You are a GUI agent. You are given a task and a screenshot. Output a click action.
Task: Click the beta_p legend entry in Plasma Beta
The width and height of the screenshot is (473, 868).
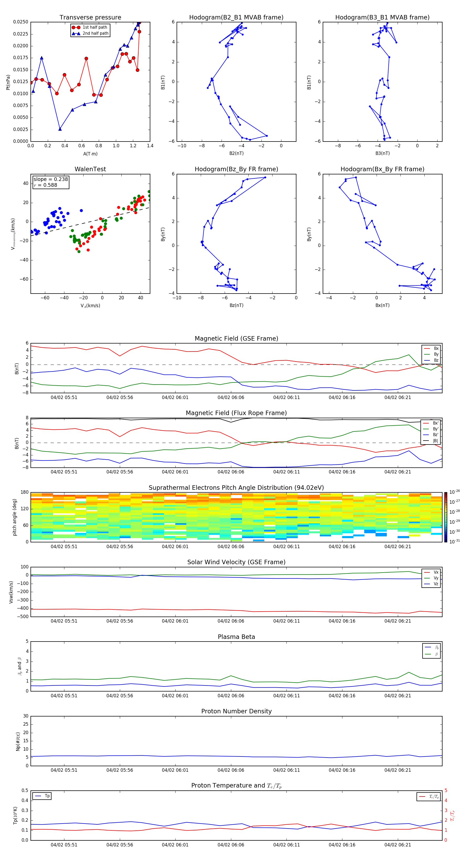(x=432, y=647)
